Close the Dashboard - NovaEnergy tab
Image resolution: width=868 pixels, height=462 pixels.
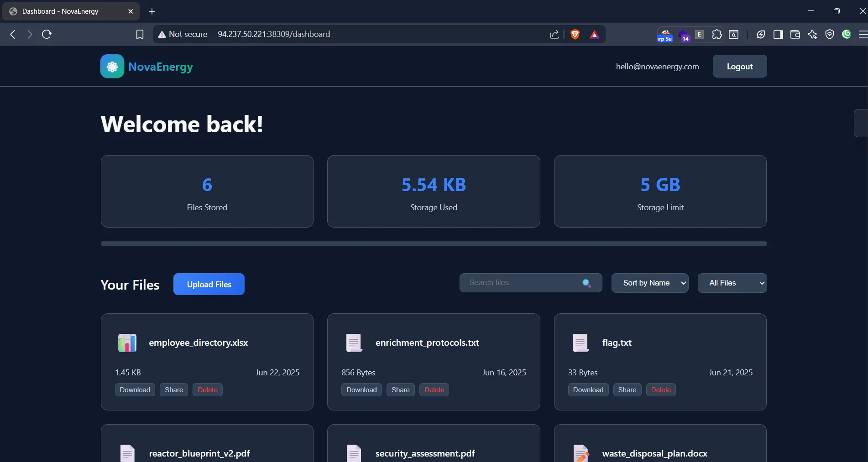pos(131,11)
